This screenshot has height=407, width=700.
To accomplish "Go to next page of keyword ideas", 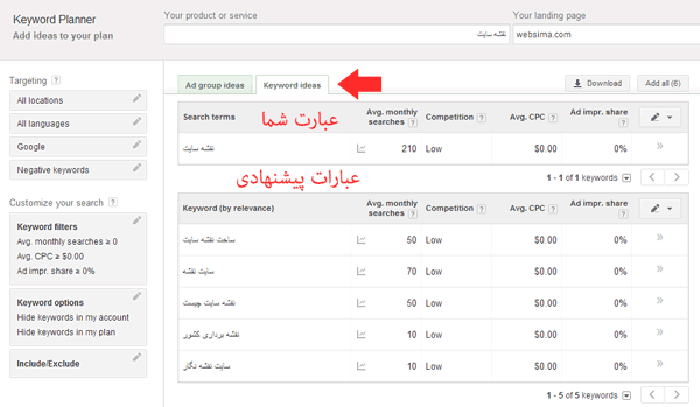I will 676,395.
